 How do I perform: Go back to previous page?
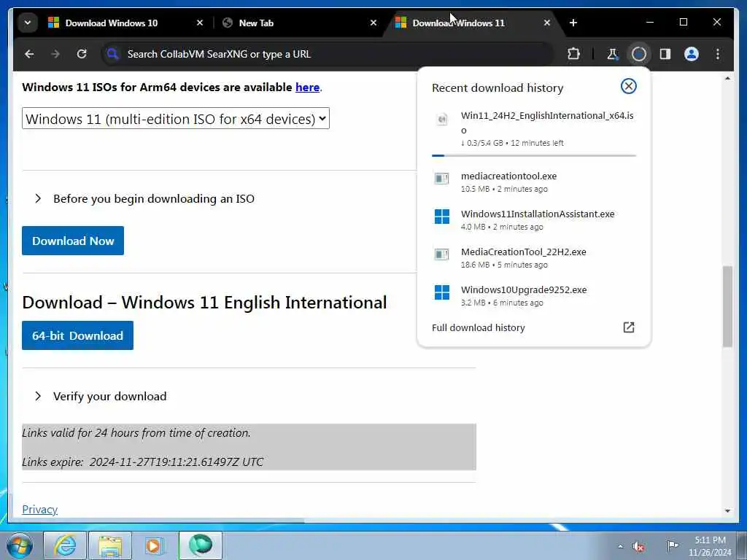point(29,54)
